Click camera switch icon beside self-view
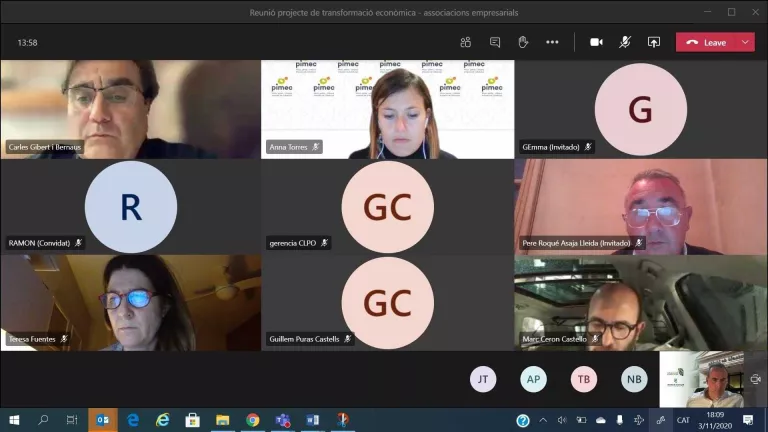This screenshot has width=768, height=432. pos(755,379)
